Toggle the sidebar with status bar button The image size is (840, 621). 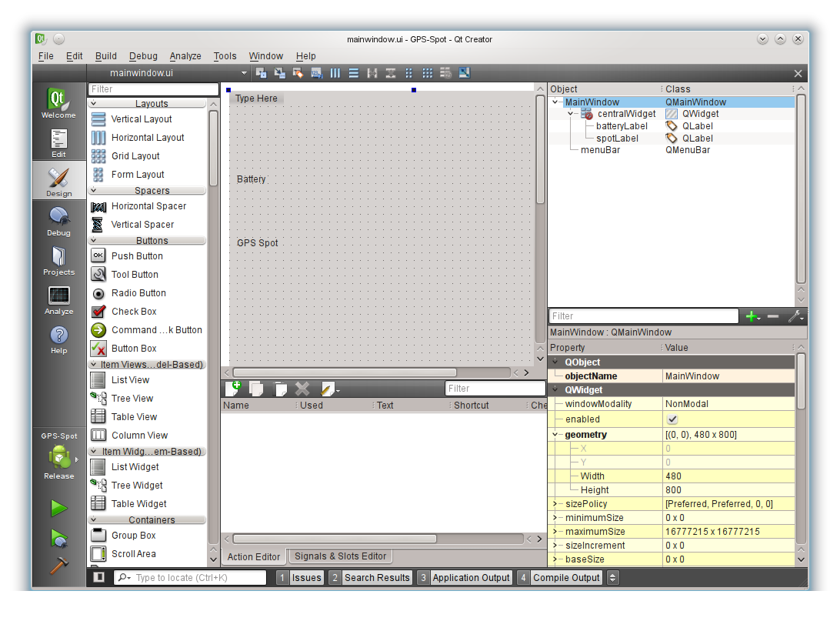click(99, 577)
